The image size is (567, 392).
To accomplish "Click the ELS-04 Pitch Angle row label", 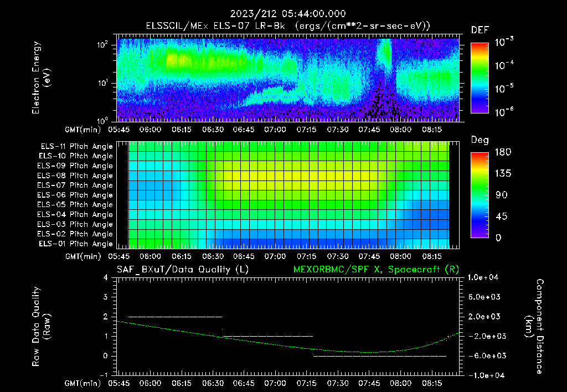I will click(x=75, y=215).
